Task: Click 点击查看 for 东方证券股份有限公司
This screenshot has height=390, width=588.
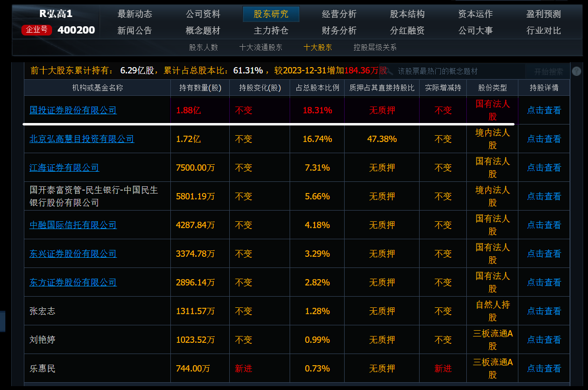Action: click(x=544, y=283)
